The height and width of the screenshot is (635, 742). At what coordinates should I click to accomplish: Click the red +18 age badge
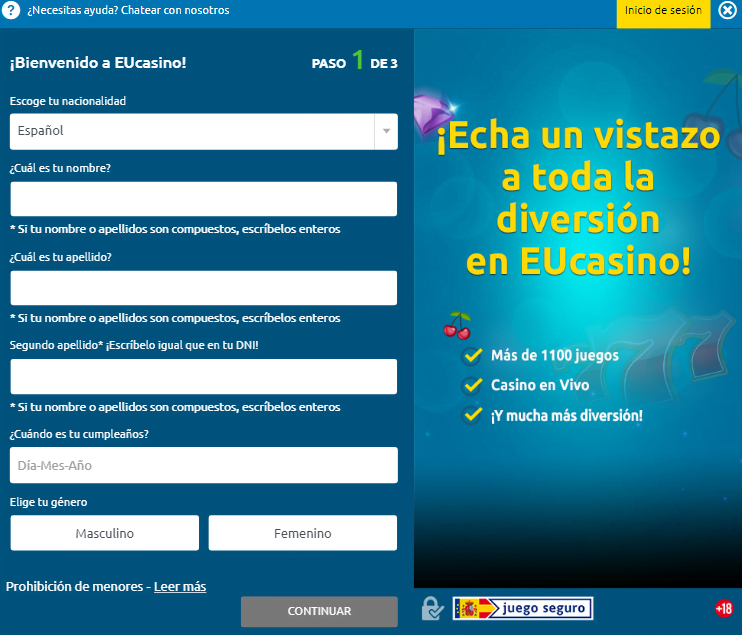click(724, 608)
